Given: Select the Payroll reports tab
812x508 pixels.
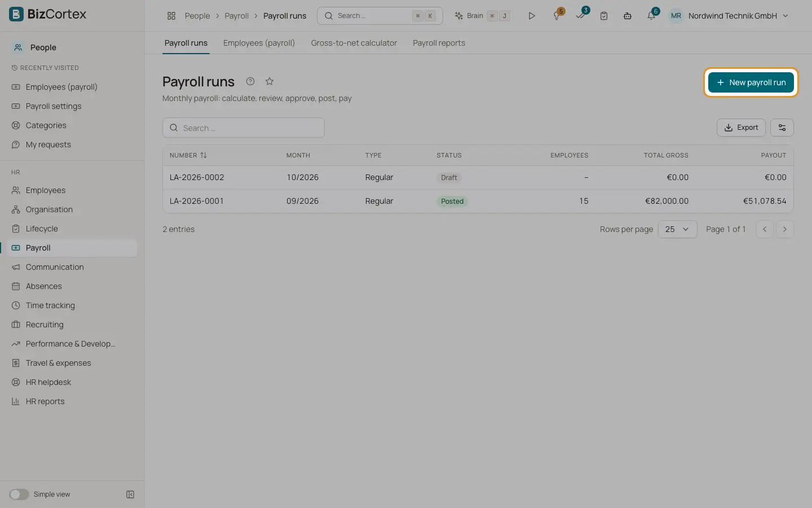Looking at the screenshot, I should coord(439,43).
